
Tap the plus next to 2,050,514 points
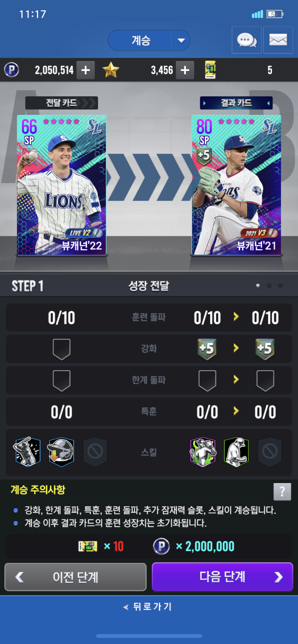(86, 70)
